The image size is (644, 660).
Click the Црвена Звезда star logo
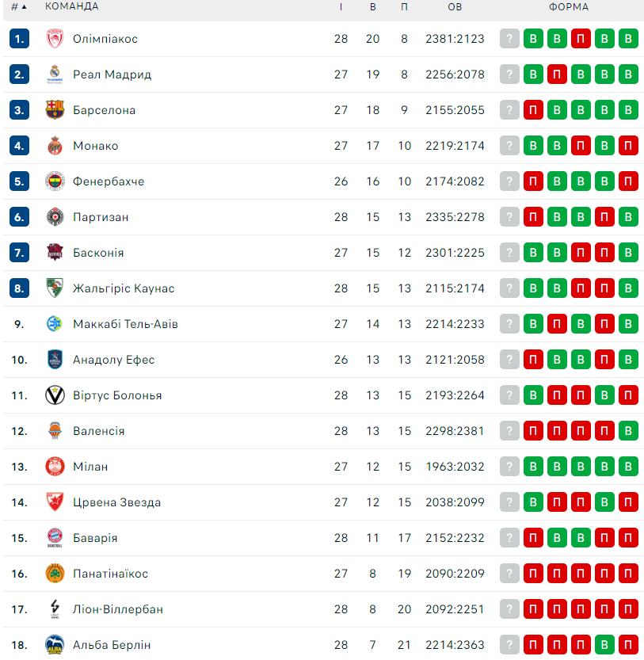[55, 502]
